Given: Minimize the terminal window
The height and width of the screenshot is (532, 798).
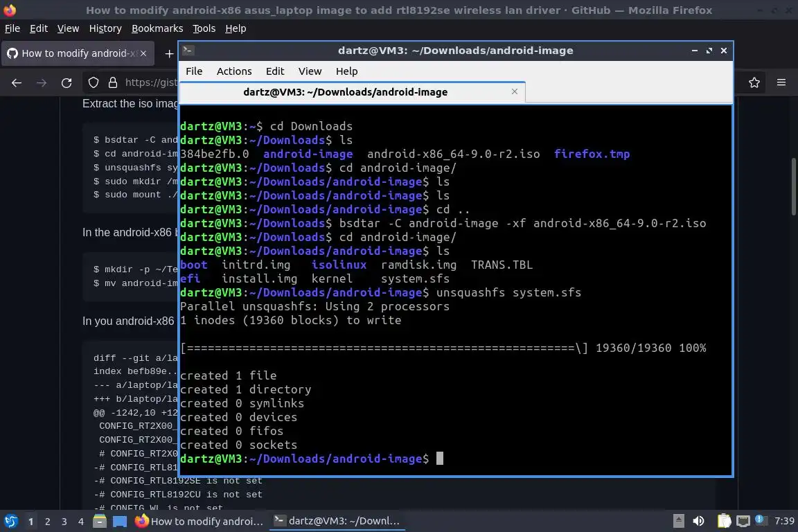Looking at the screenshot, I should [x=695, y=51].
